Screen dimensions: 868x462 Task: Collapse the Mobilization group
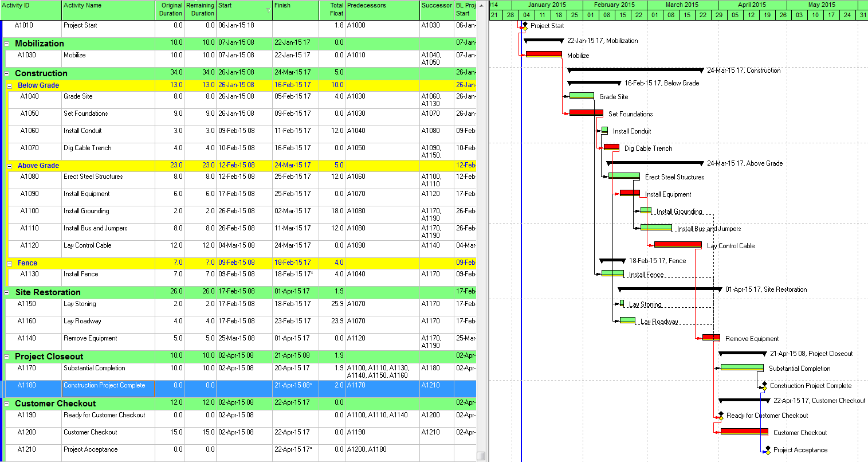7,44
